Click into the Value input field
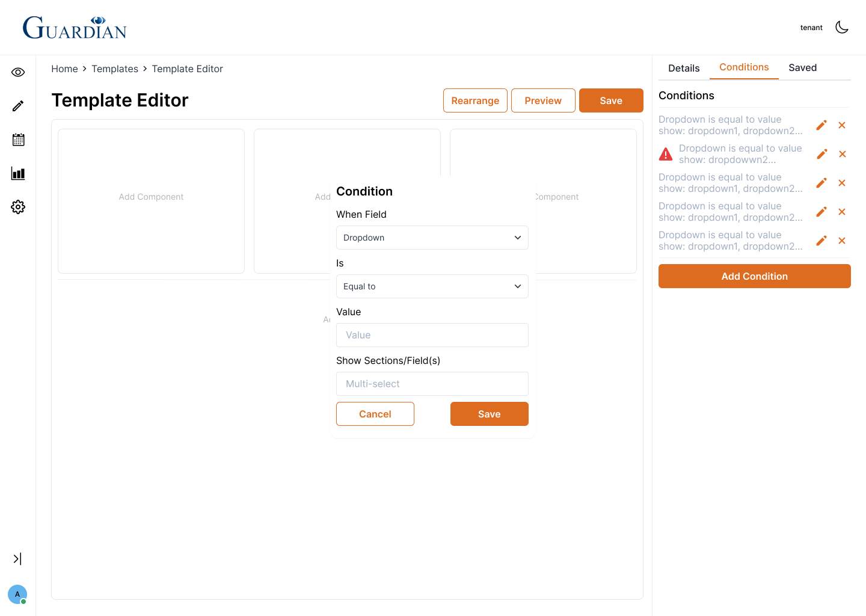 pos(432,335)
